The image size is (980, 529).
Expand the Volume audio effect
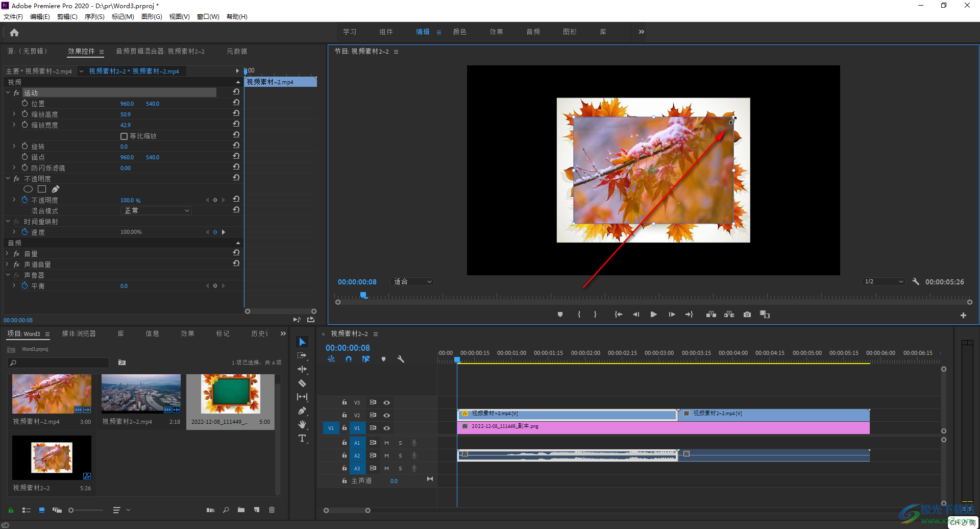tap(7, 253)
